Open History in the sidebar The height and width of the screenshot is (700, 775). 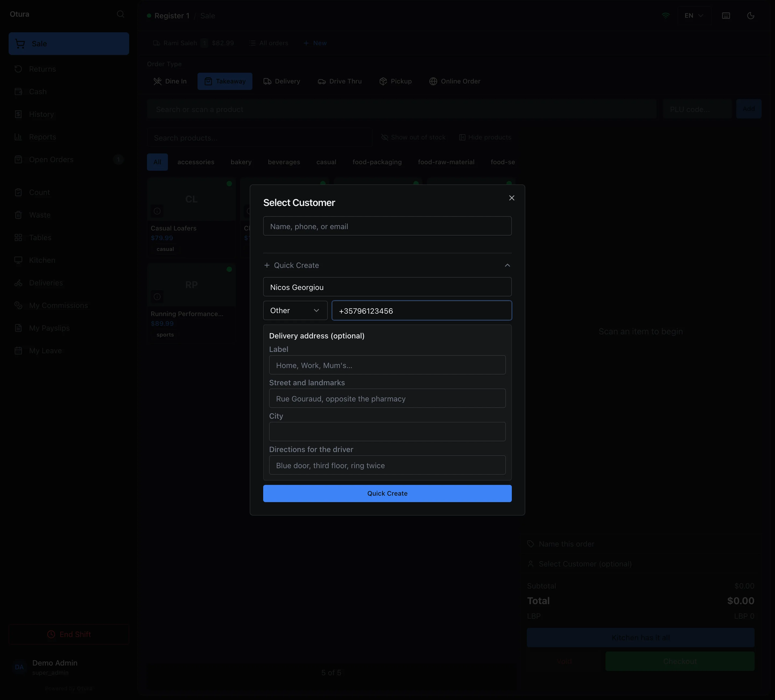(x=69, y=114)
